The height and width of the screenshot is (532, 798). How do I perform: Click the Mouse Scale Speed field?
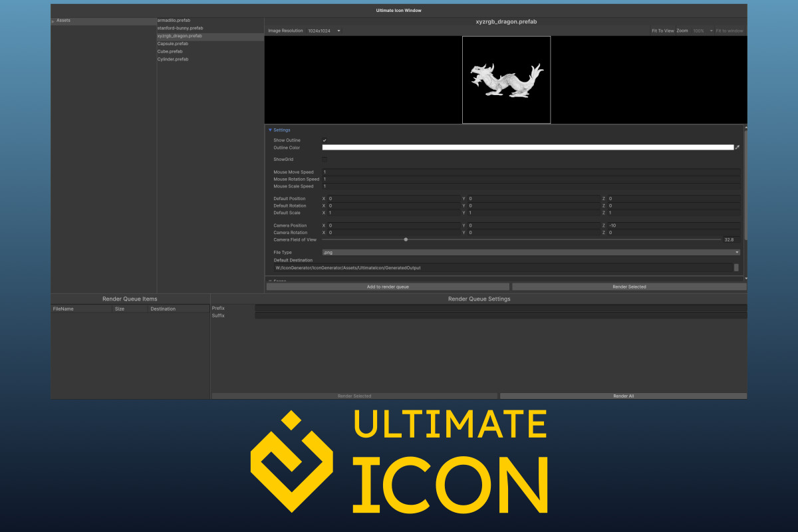531,186
